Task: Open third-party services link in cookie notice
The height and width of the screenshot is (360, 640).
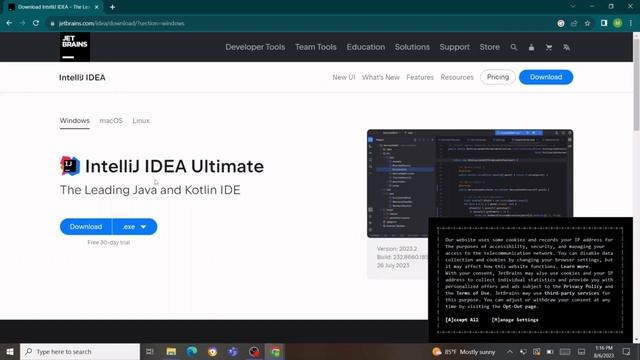Action: click(x=571, y=293)
